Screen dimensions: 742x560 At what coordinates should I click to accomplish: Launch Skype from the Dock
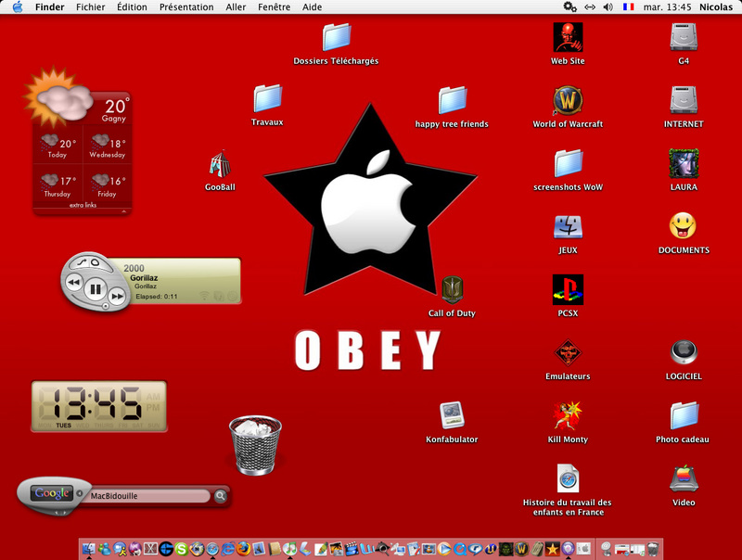(x=181, y=549)
